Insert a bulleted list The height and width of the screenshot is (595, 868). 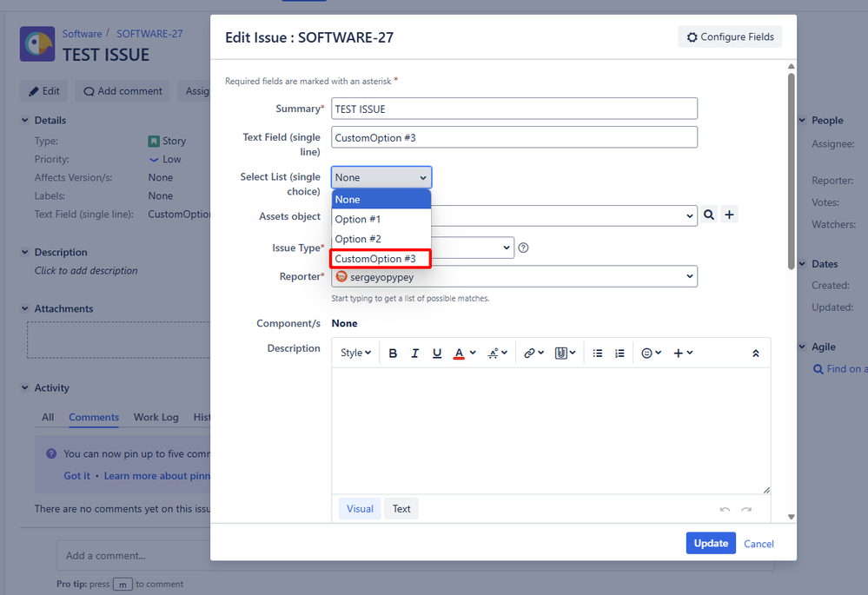pos(597,354)
